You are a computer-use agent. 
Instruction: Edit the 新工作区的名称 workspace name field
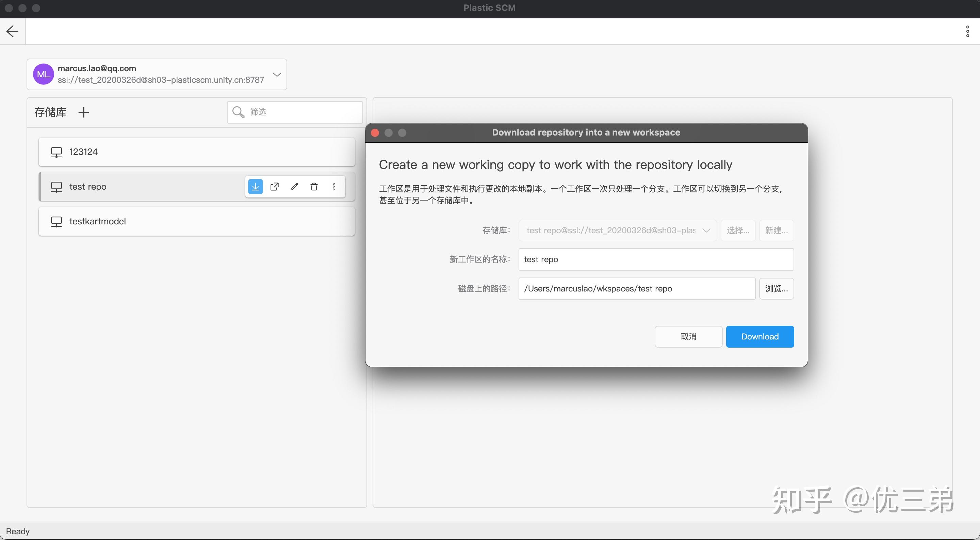[656, 259]
